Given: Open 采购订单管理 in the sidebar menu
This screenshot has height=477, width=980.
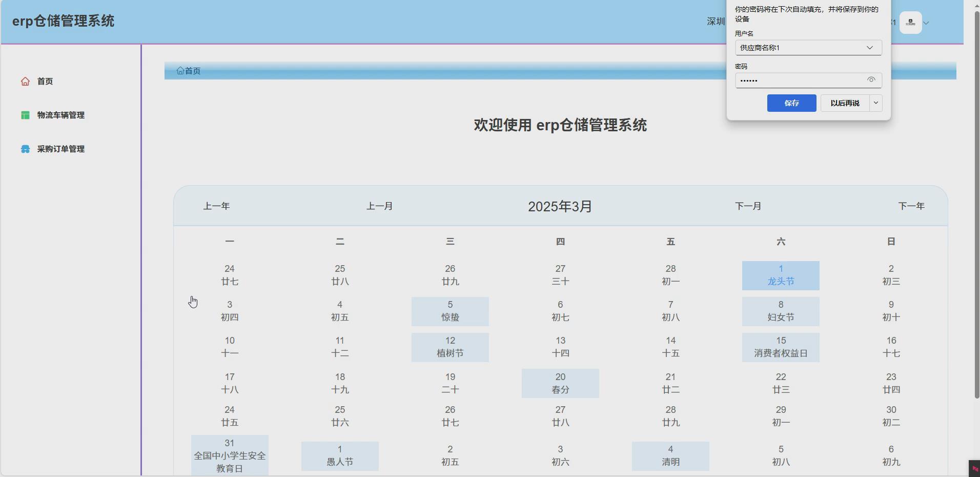Looking at the screenshot, I should 60,149.
